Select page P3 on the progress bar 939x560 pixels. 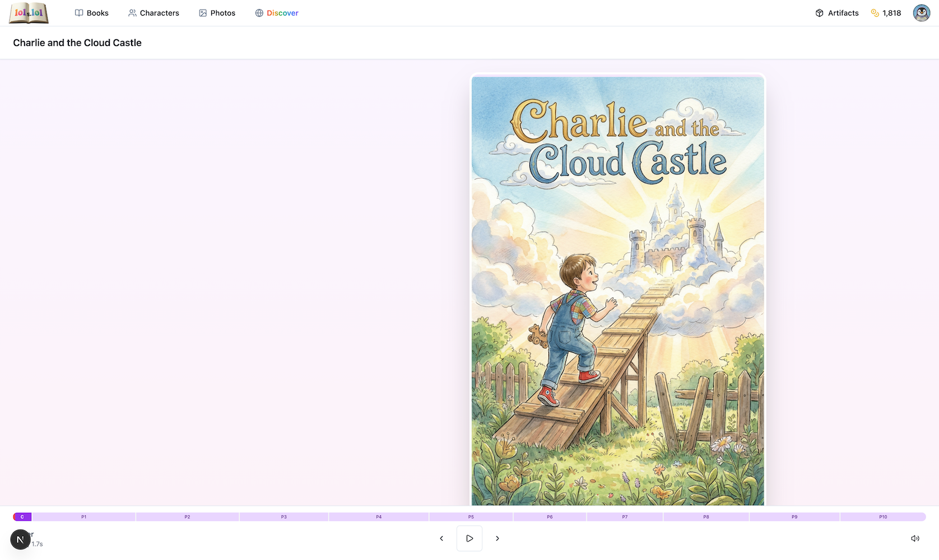tap(284, 517)
